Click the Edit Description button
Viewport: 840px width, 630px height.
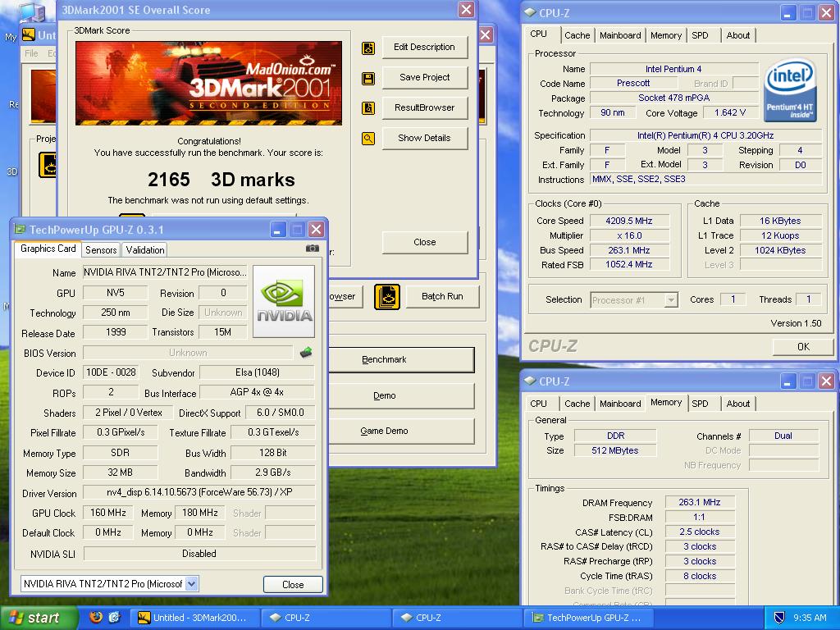424,47
